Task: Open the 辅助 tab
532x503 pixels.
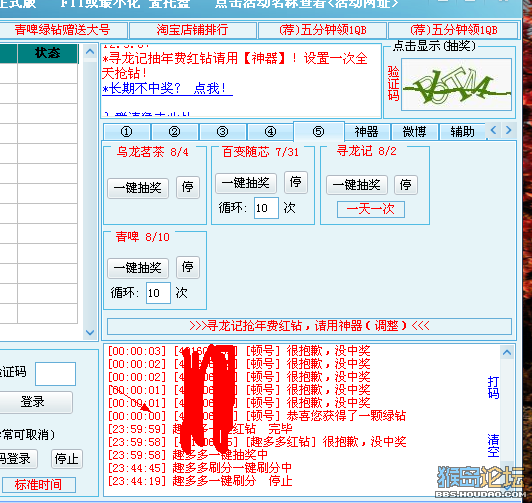Action: [x=462, y=132]
